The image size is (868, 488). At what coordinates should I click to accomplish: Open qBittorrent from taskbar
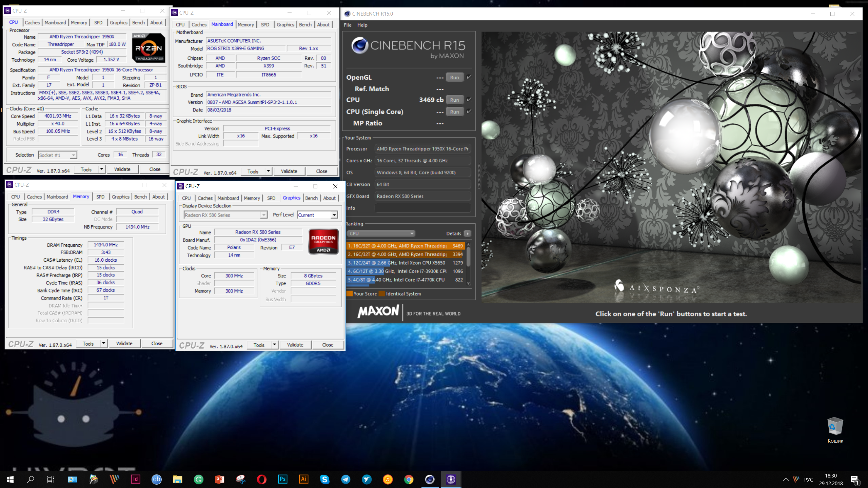coord(156,480)
